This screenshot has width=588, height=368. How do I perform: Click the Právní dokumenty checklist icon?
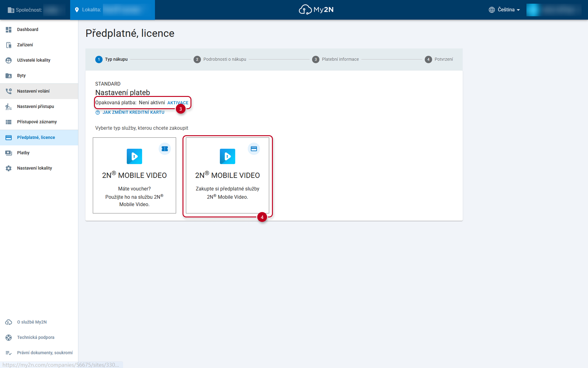9,353
